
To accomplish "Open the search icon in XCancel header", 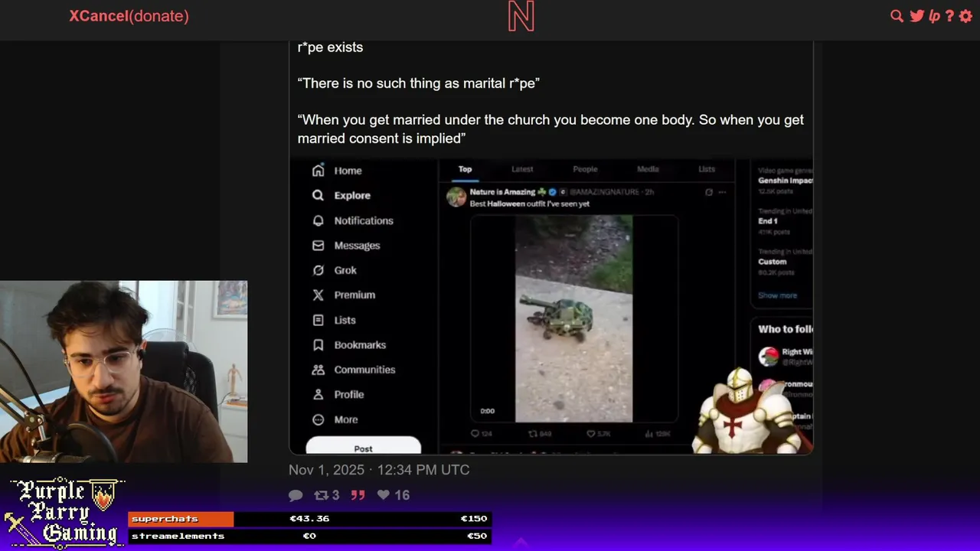I will pyautogui.click(x=897, y=16).
